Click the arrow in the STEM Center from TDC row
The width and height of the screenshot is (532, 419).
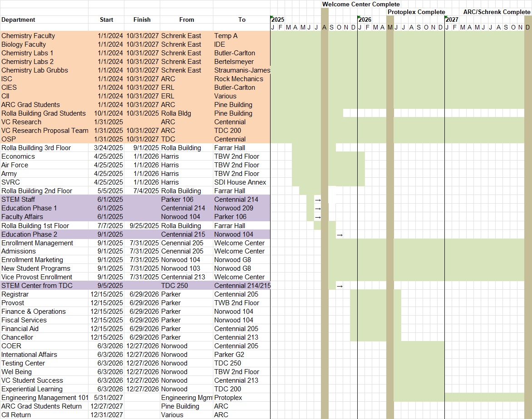click(340, 286)
